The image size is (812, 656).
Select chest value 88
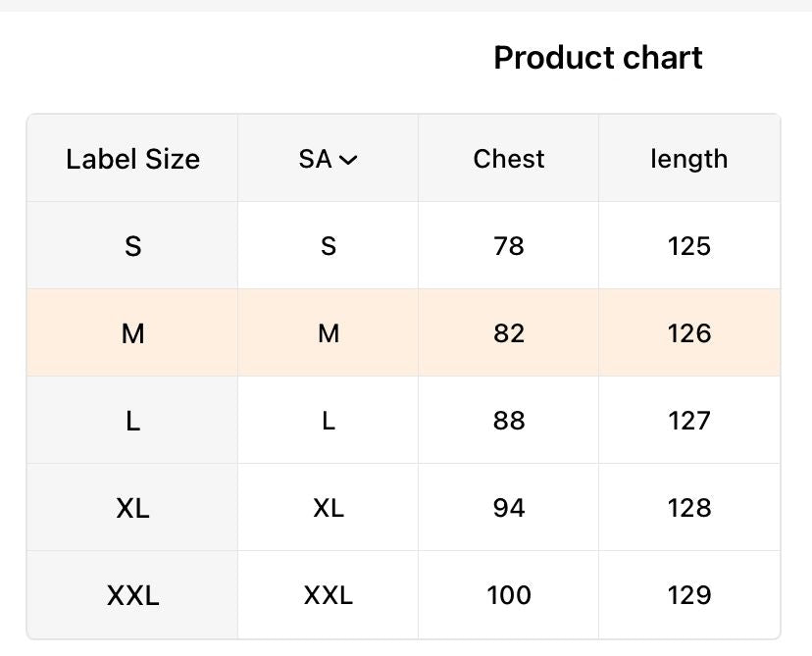pos(509,421)
